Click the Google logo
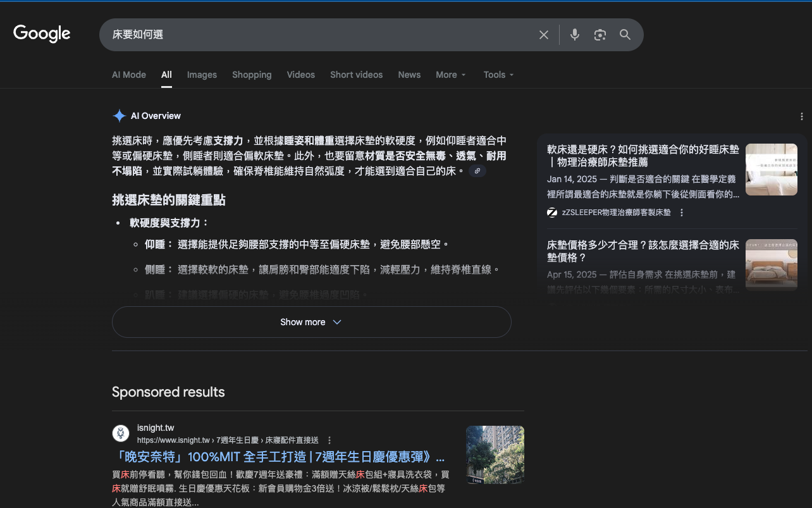The height and width of the screenshot is (508, 812). pos(42,34)
